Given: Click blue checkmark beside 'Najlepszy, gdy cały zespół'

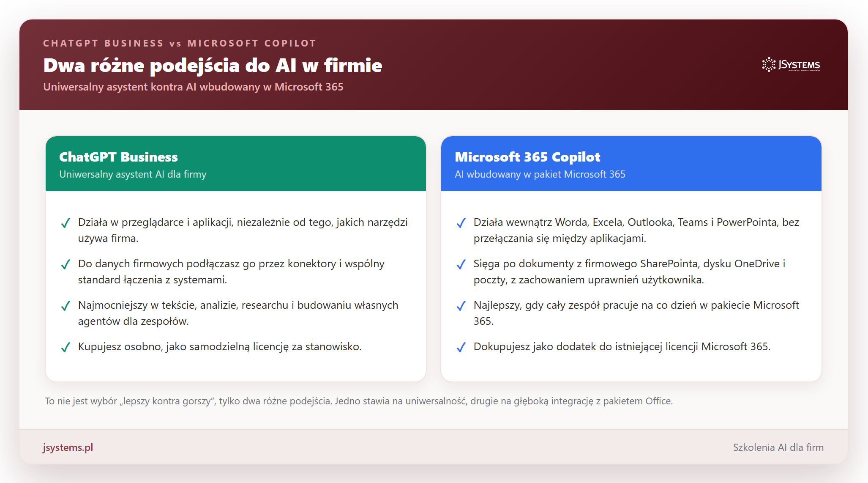Looking at the screenshot, I should [x=461, y=306].
